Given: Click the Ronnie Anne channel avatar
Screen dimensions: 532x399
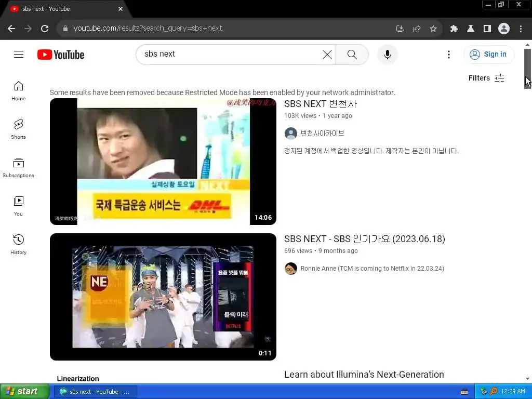Looking at the screenshot, I should 291,269.
